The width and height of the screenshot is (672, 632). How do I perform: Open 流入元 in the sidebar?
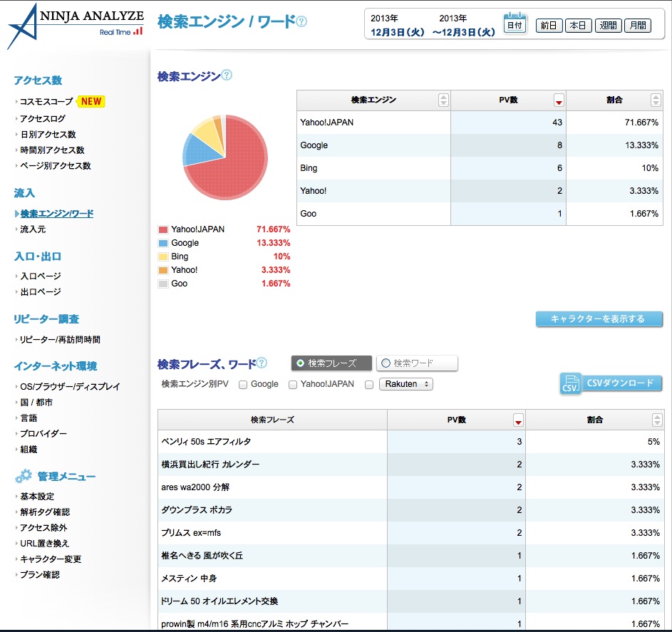coord(33,229)
